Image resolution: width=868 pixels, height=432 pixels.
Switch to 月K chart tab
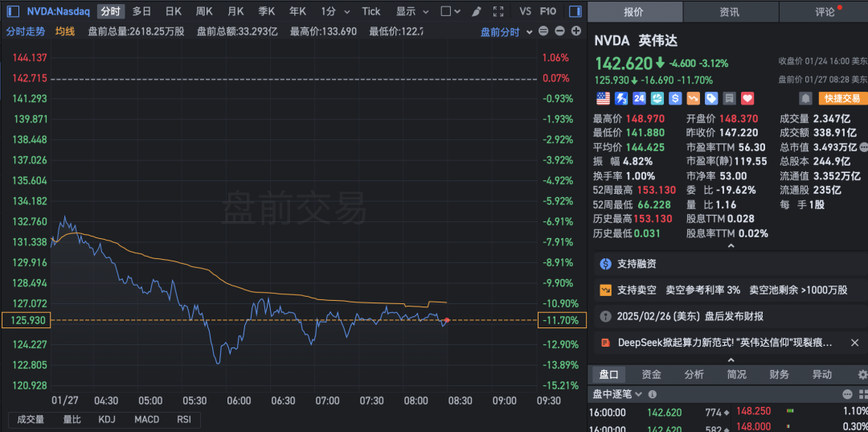[x=235, y=11]
